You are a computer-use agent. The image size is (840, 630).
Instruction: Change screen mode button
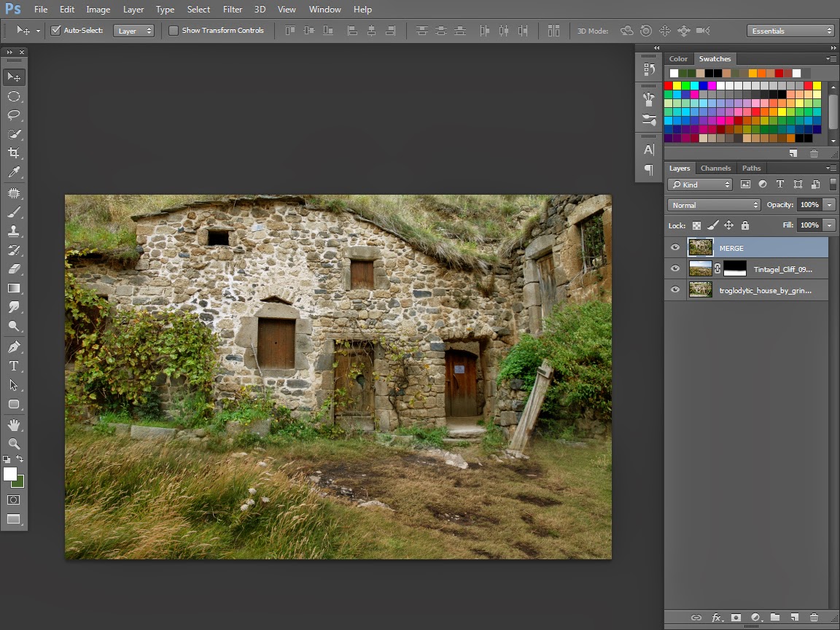[14, 519]
